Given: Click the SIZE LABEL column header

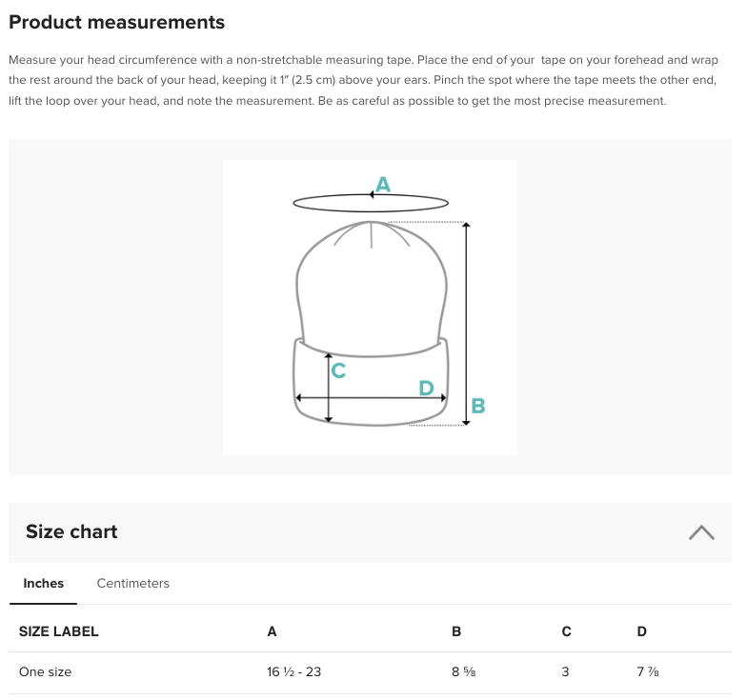Looking at the screenshot, I should click(59, 631).
